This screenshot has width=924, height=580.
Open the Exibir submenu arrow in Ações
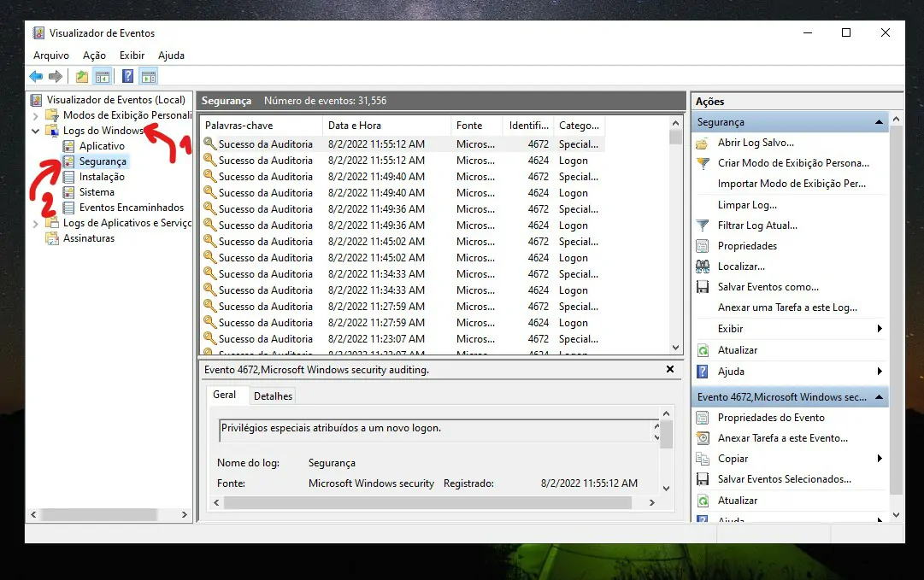pos(880,329)
